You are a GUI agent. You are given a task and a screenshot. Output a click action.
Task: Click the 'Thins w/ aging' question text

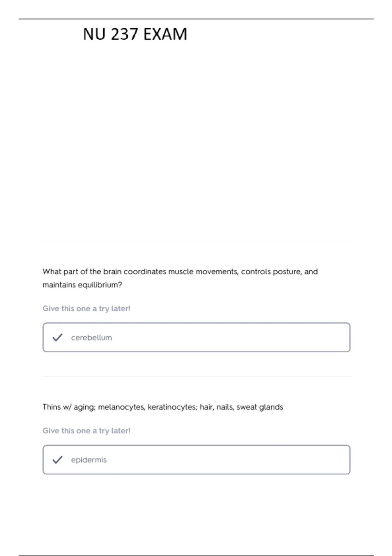[163, 407]
